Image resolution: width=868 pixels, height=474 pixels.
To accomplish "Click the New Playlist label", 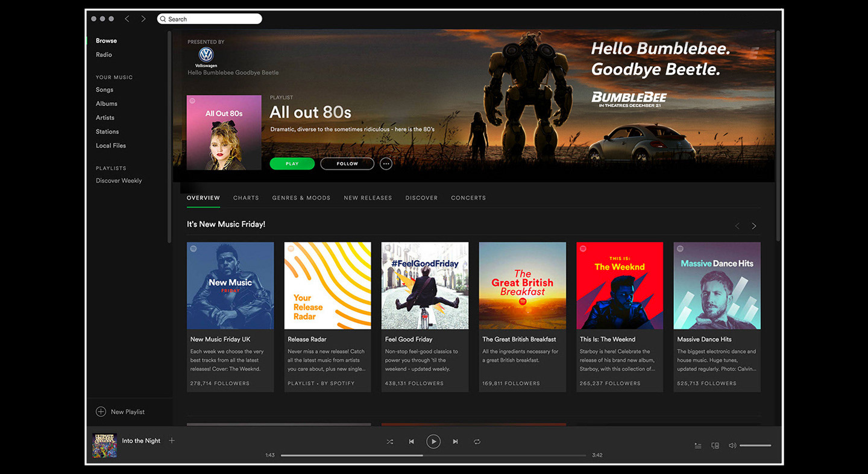I will click(128, 412).
